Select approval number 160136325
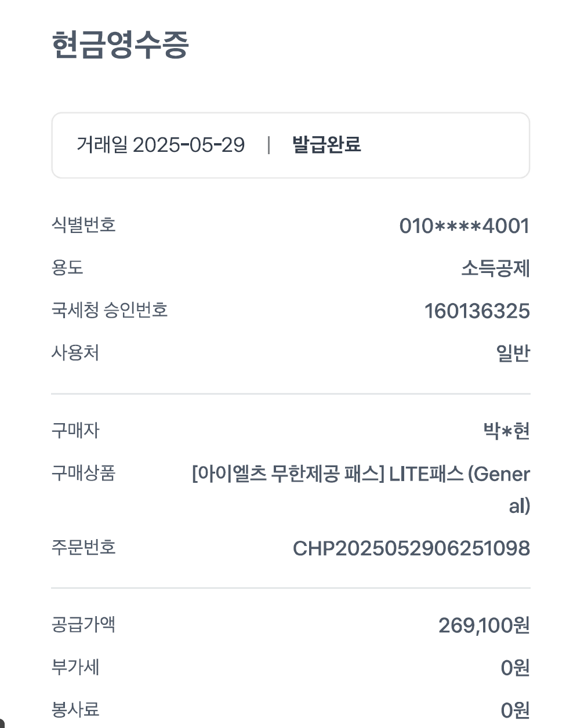 477,311
